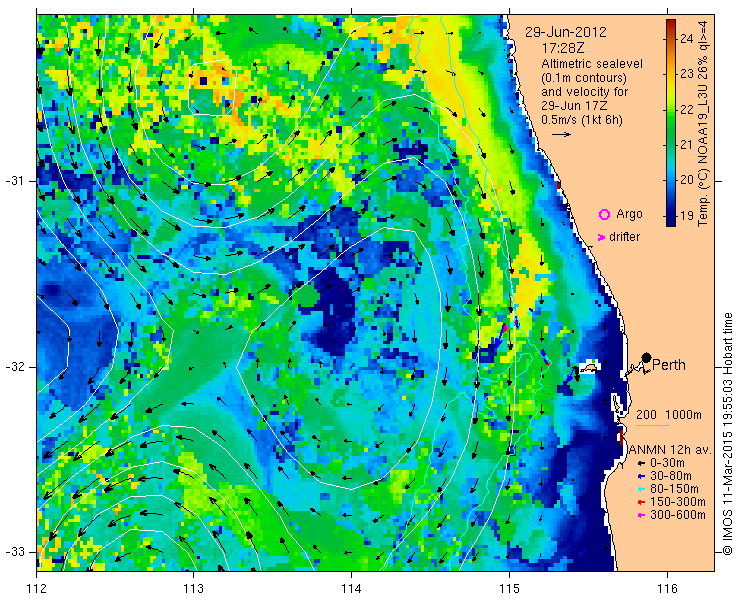Click the IMOS copyright timestamp text
The height and width of the screenshot is (600, 740).
[x=727, y=434]
